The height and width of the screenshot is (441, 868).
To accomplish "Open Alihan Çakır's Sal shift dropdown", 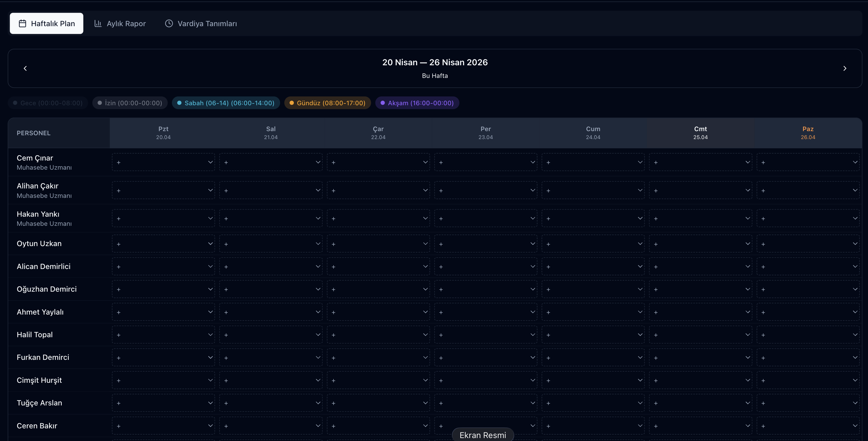I will pos(271,191).
